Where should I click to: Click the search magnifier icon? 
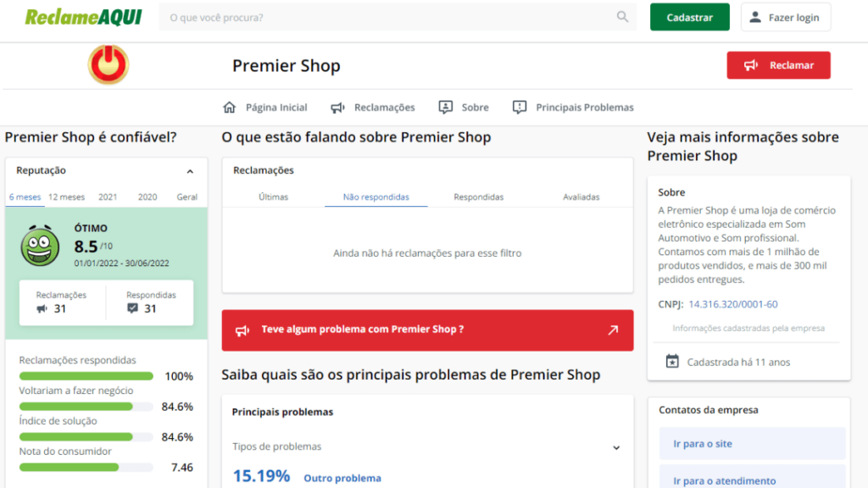coord(621,16)
